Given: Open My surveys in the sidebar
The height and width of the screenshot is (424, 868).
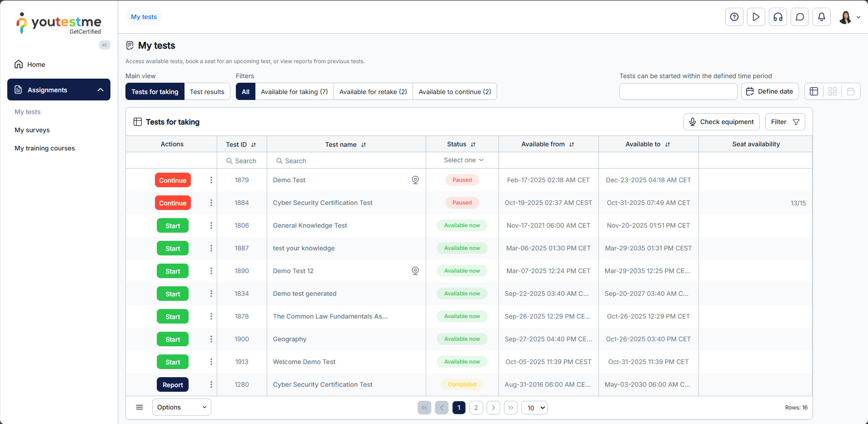Looking at the screenshot, I should (32, 130).
